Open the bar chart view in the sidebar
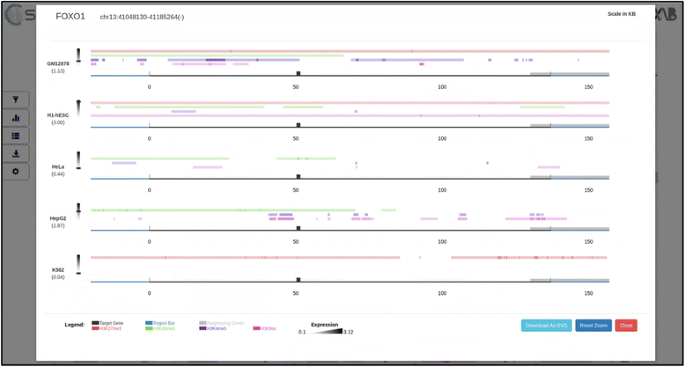 pos(16,118)
